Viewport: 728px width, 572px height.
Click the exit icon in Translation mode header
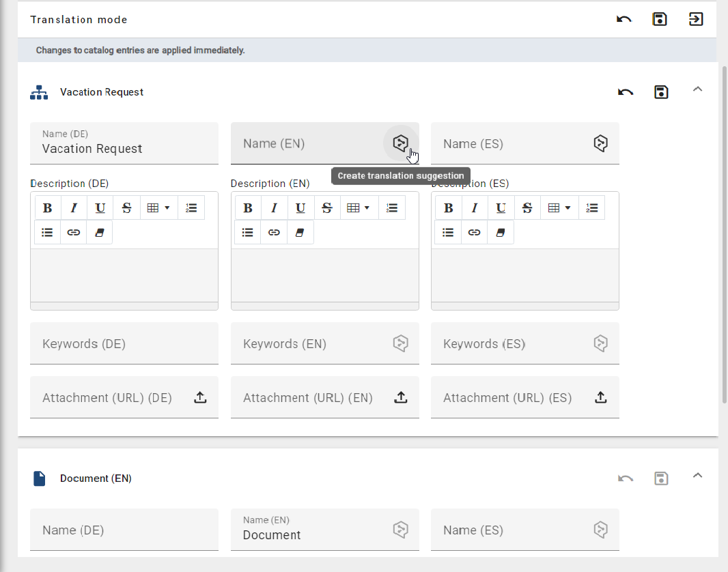point(696,19)
